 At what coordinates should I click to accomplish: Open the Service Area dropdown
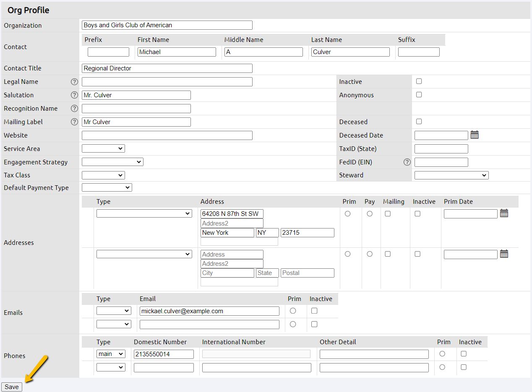[103, 148]
